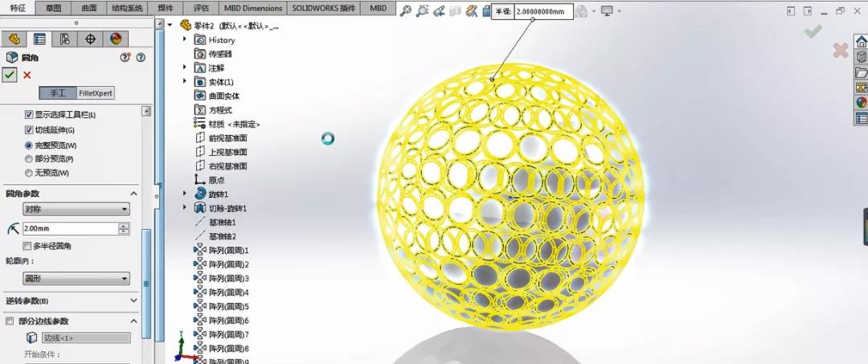The image size is (868, 364).
Task: Switch to the 曲面 tab
Action: 88,8
